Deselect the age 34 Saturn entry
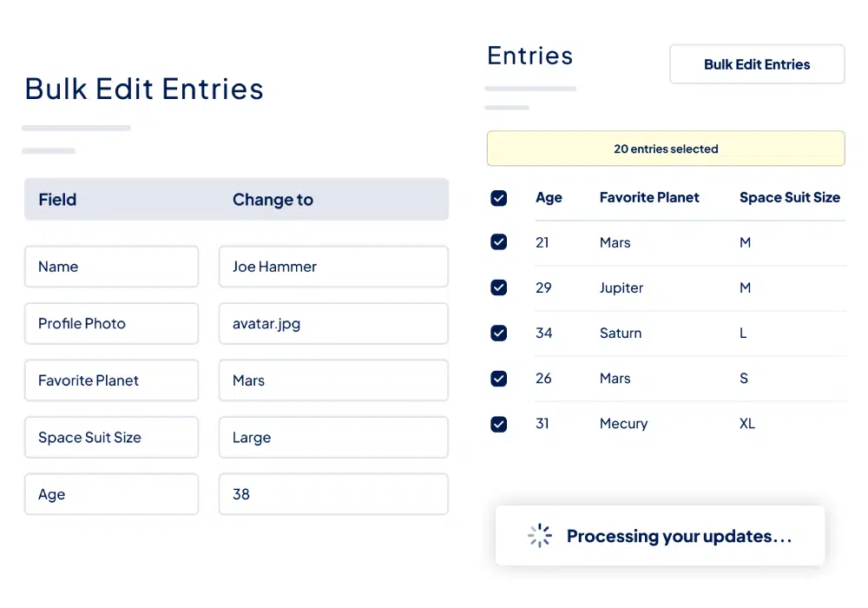 click(x=499, y=333)
